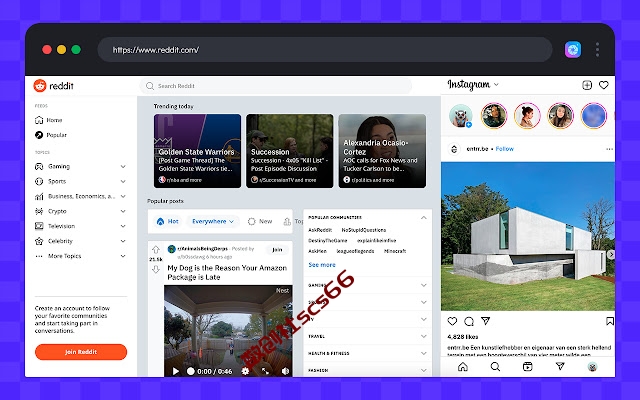This screenshot has width=640, height=400.
Task: Click the Reddit logo
Action: pos(53,86)
